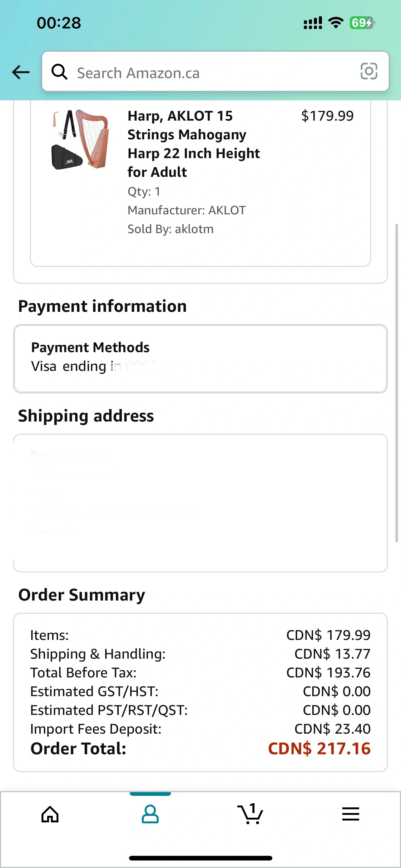Tap the search magnifier icon

pyautogui.click(x=59, y=72)
